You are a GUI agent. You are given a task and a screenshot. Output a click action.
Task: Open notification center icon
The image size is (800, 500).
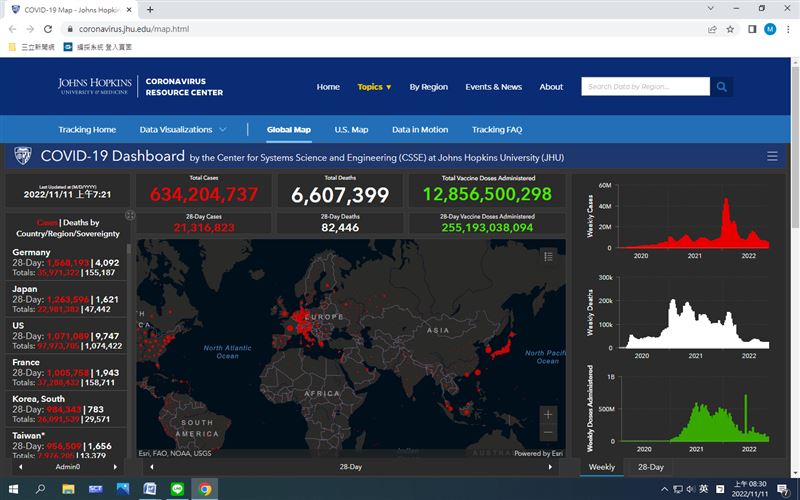(783, 489)
